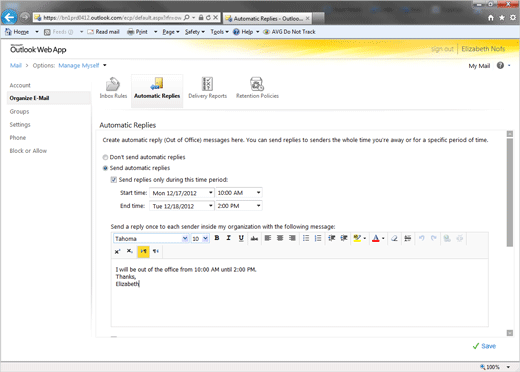Click the sign out link

(442, 49)
